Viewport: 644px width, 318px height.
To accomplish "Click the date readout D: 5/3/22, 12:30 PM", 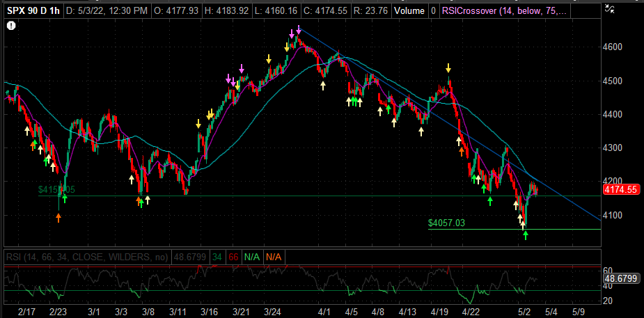I will [x=106, y=10].
